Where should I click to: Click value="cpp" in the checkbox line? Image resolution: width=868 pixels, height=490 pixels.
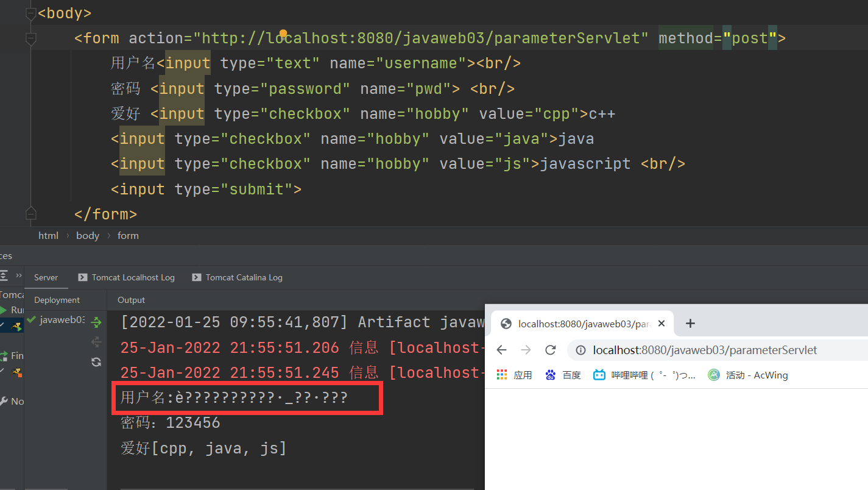click(x=529, y=114)
